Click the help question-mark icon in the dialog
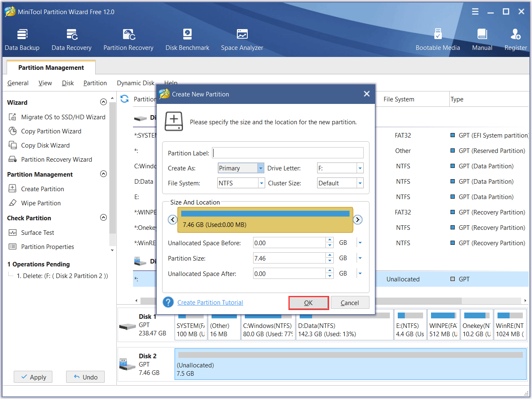532x399 pixels. [168, 302]
